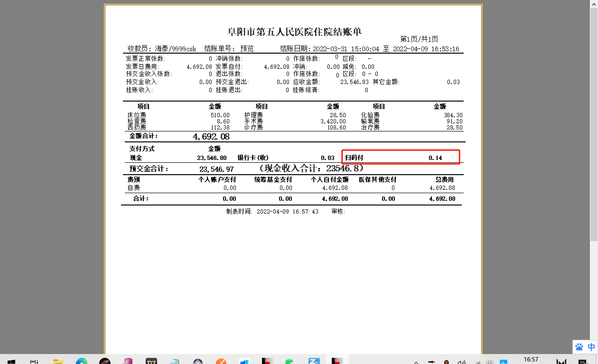The image size is (598, 364).
Task: Expand the hidden system tray icons chevron
Action: tap(416, 362)
